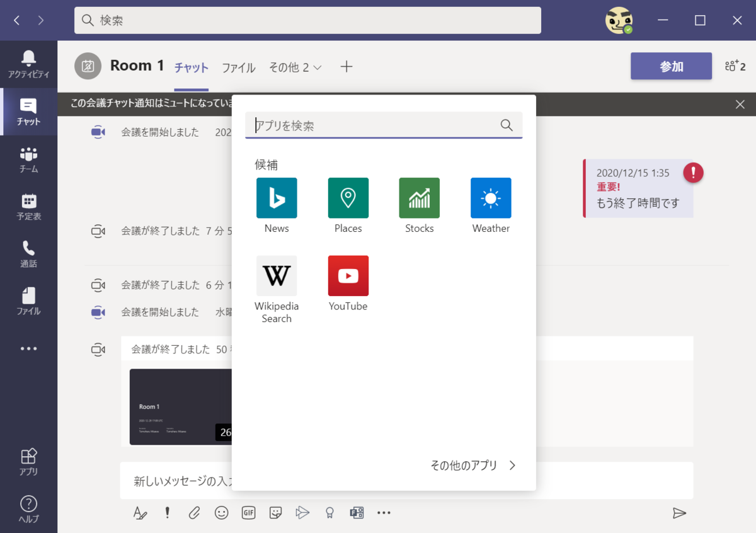Click 会議が終了しました 6 分 entry

click(177, 285)
